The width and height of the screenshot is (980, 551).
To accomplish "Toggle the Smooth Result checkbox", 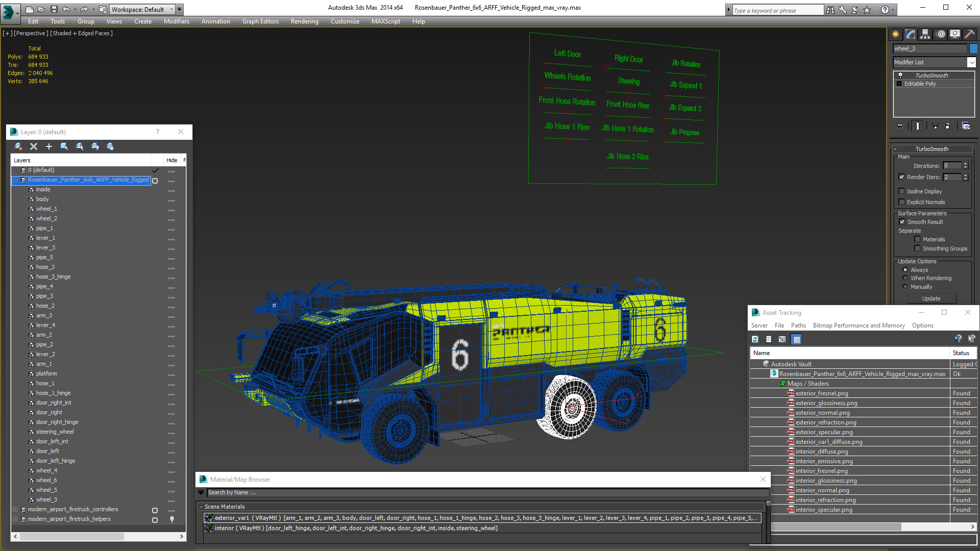I will pos(902,222).
